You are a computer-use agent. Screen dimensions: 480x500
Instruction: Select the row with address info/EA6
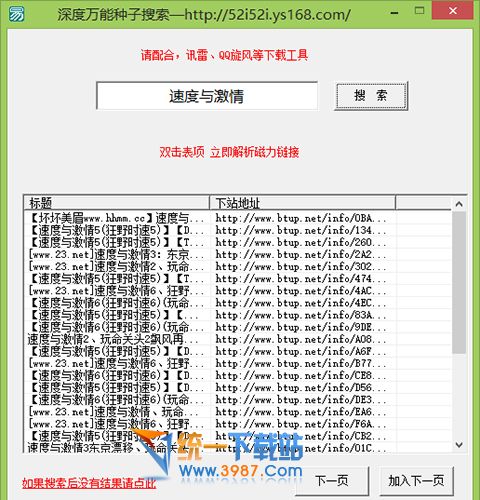tap(237, 412)
